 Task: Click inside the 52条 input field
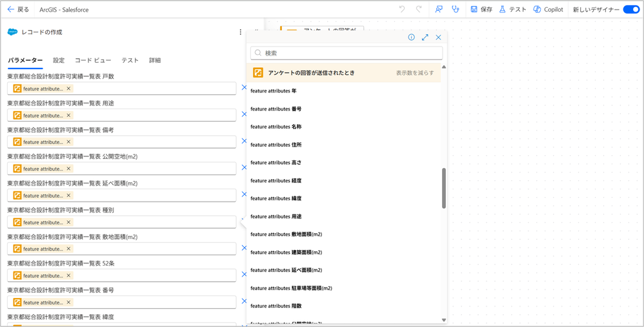coord(121,275)
